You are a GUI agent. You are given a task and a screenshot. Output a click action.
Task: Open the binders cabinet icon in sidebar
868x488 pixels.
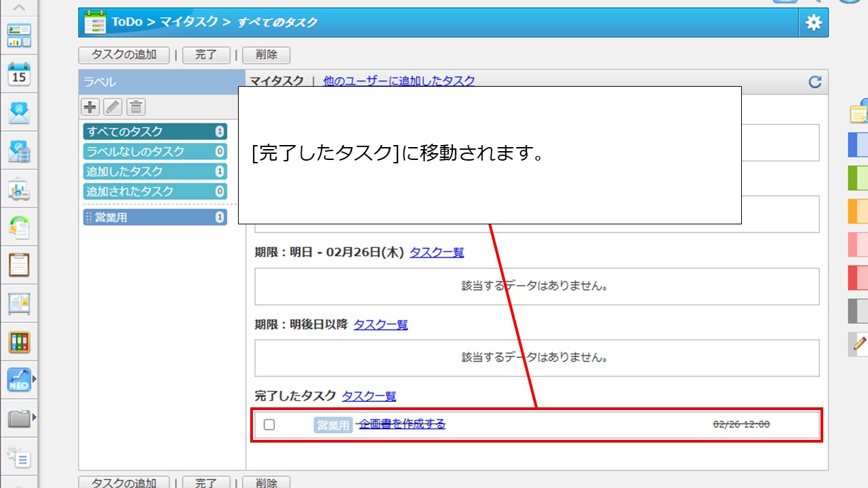tap(19, 342)
